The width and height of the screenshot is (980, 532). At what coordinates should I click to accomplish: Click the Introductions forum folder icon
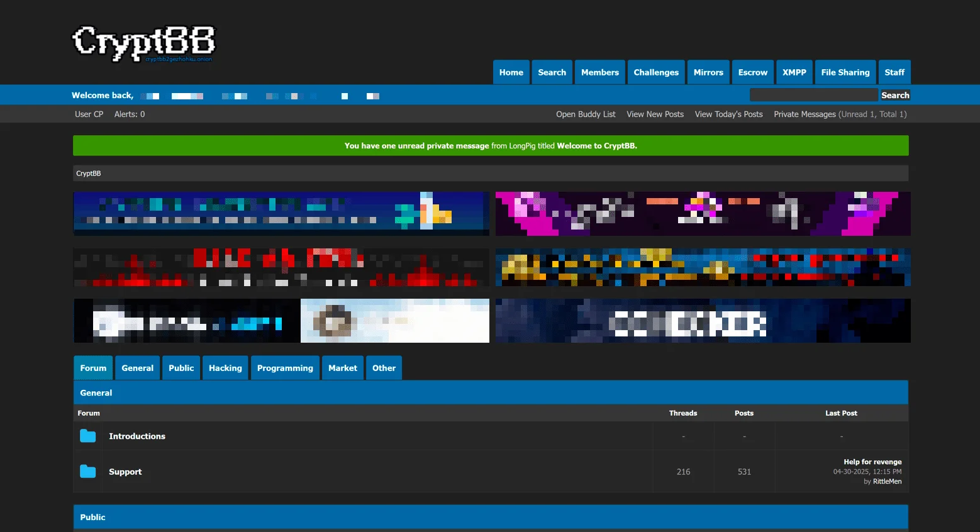88,436
